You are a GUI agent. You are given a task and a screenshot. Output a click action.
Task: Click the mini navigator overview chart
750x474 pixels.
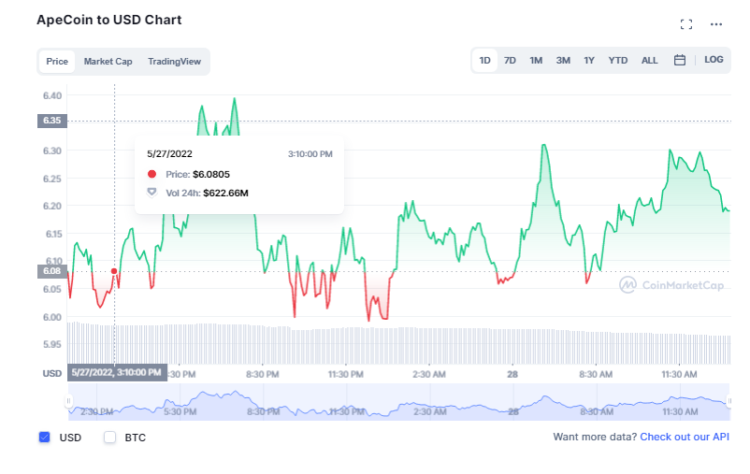point(399,402)
